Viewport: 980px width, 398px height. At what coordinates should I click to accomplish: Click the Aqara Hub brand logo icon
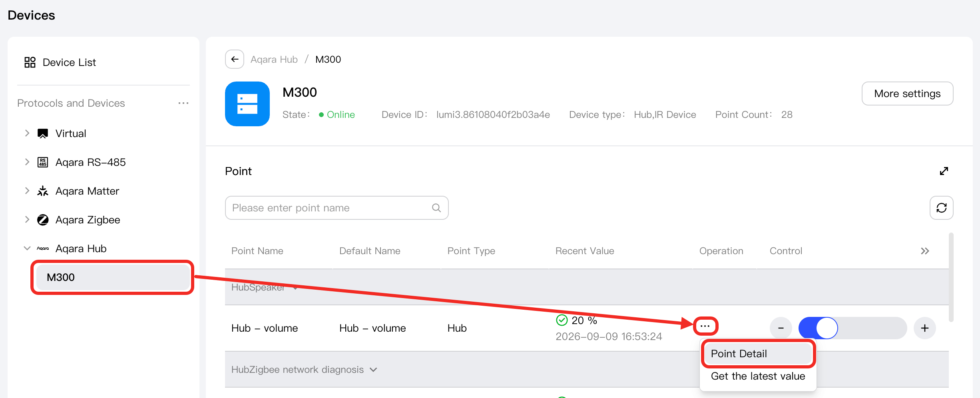[43, 249]
